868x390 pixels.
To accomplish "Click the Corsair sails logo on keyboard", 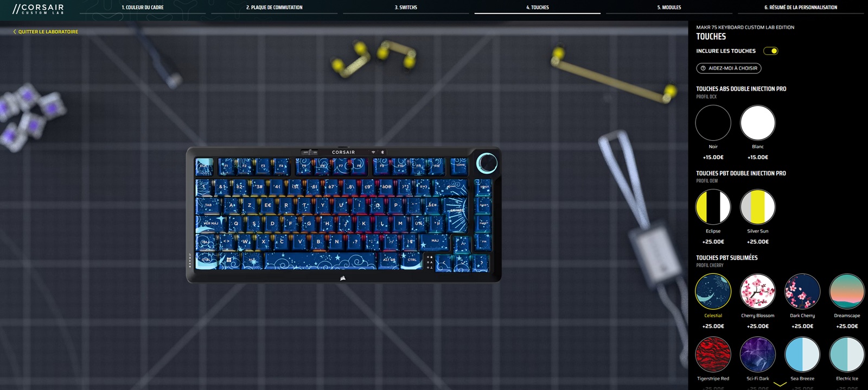I will click(343, 278).
